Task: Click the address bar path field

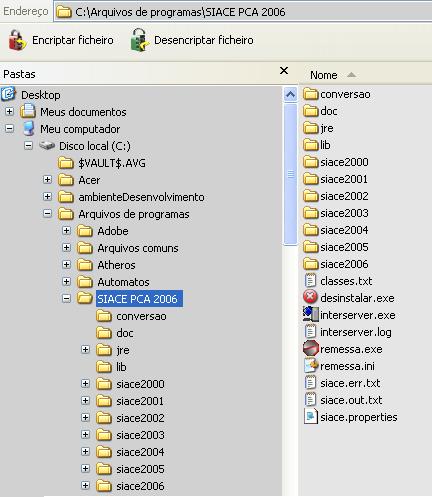Action: pyautogui.click(x=243, y=12)
